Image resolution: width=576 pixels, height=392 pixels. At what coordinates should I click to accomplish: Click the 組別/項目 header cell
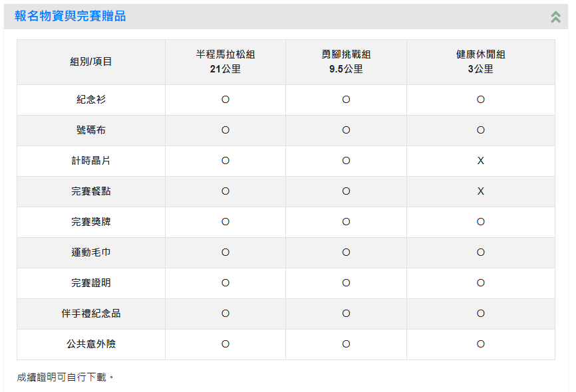point(91,62)
